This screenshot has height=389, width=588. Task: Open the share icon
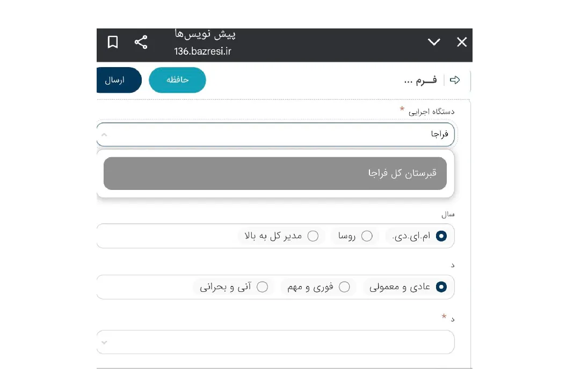point(141,42)
